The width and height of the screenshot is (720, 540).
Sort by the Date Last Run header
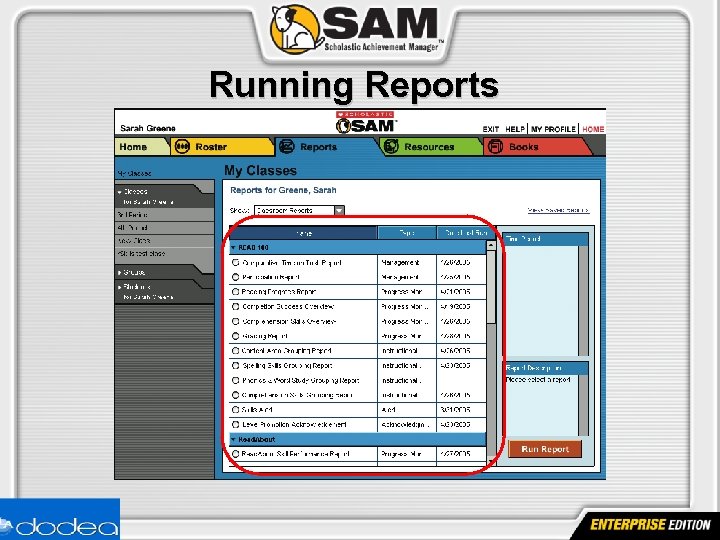tap(466, 233)
